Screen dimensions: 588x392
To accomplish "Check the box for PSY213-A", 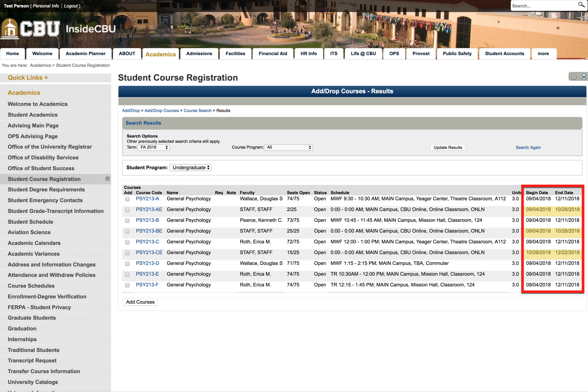I will pos(127,199).
